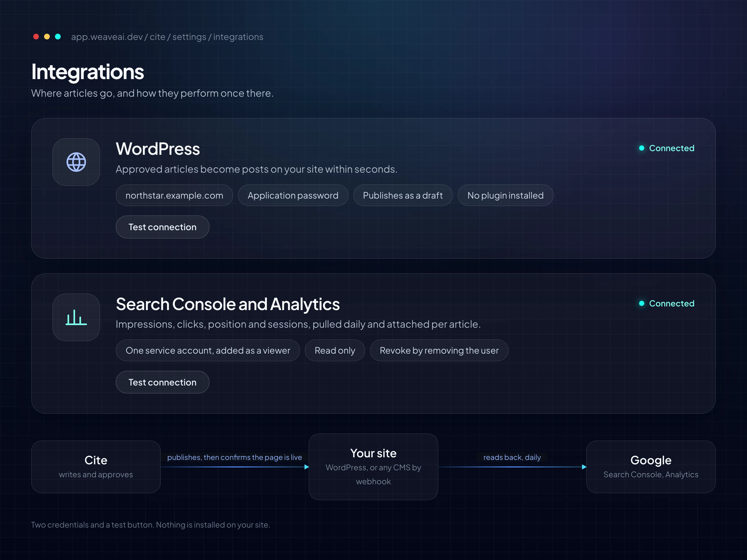Test connection for WordPress

pyautogui.click(x=162, y=227)
